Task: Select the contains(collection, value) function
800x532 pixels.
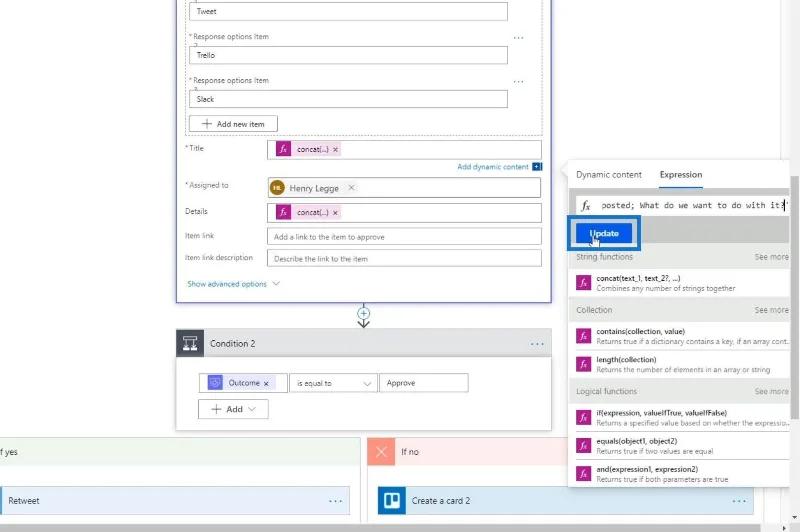Action: click(682, 336)
